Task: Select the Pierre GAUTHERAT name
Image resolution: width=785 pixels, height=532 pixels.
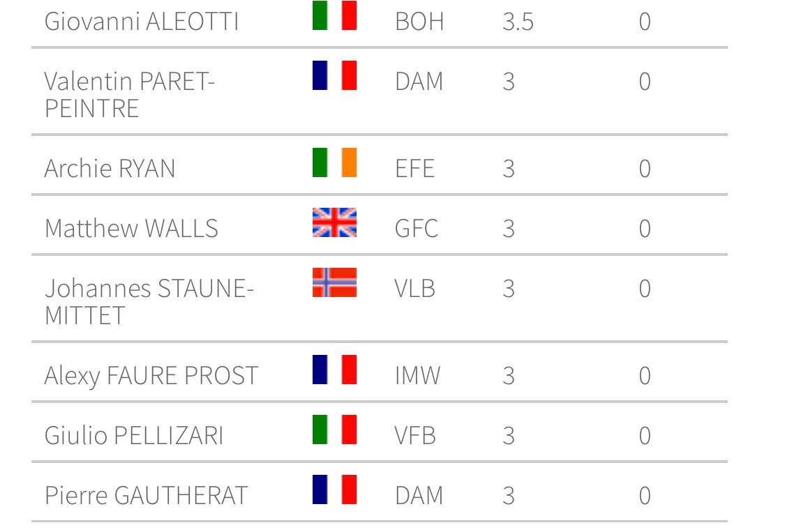Action: pyautogui.click(x=146, y=496)
